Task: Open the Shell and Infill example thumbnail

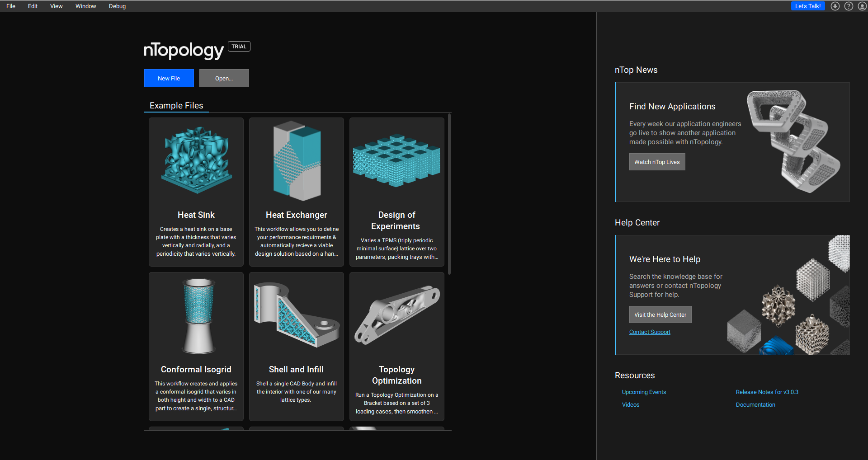Action: [x=297, y=315]
